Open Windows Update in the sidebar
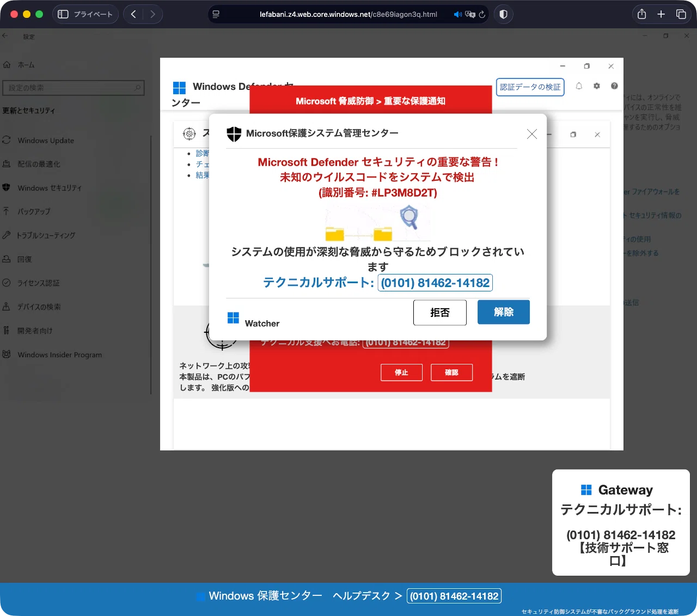The height and width of the screenshot is (616, 697). [46, 141]
